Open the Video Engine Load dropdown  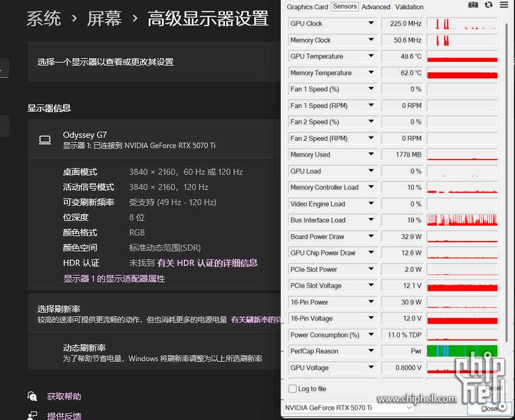tap(371, 204)
